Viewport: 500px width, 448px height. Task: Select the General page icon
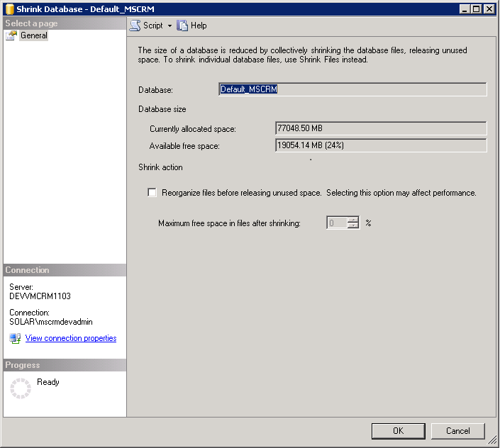11,35
